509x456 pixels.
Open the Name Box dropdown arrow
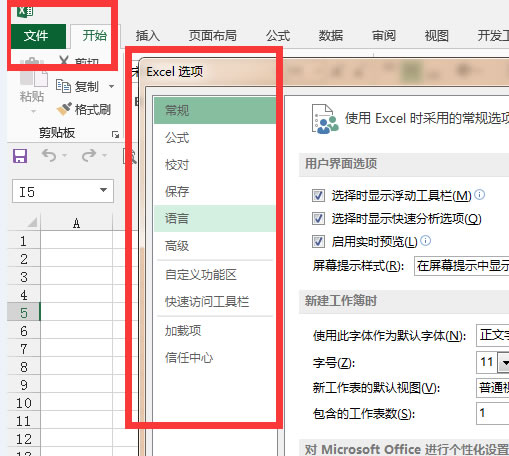[103, 190]
